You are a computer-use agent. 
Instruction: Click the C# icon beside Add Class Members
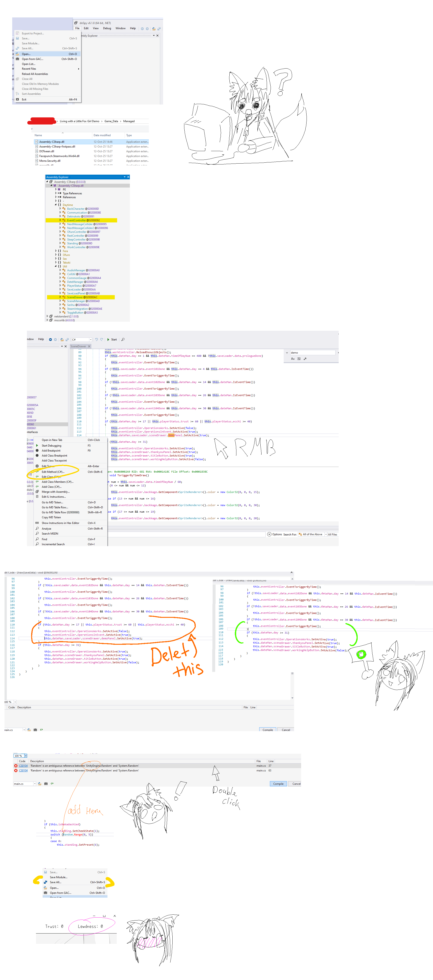pyautogui.click(x=37, y=482)
